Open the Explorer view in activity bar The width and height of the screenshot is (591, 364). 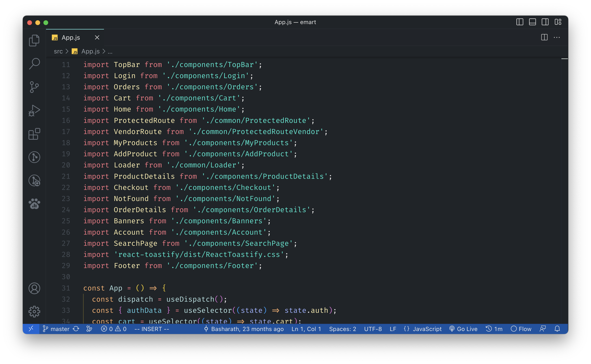point(34,40)
